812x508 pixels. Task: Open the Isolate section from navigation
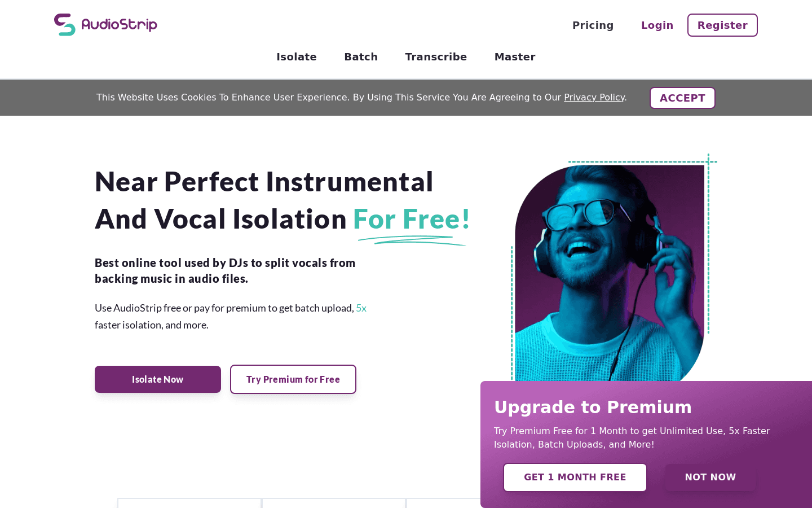(x=297, y=56)
